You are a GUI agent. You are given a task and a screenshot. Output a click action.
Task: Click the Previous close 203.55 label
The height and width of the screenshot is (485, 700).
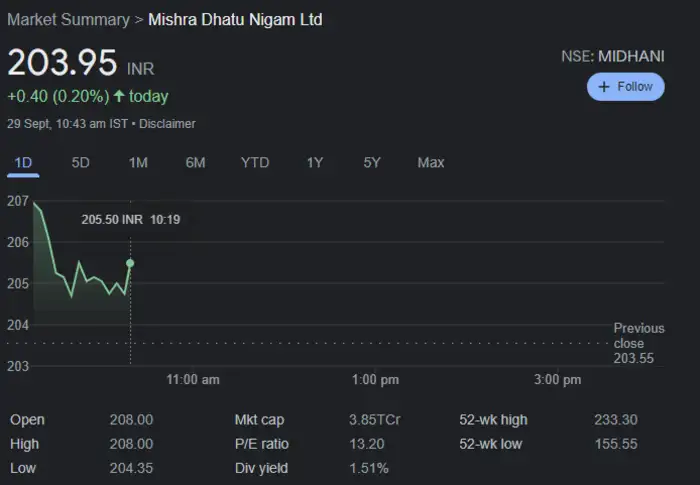(638, 343)
